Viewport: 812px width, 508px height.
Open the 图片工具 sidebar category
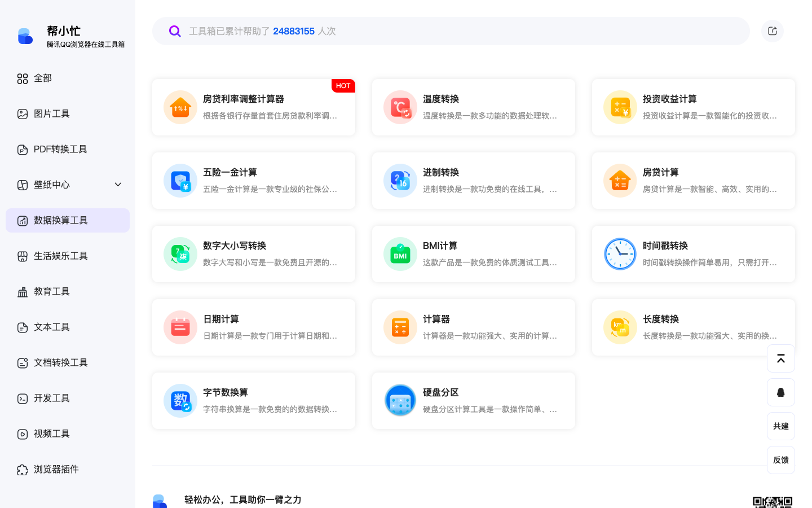tap(52, 113)
